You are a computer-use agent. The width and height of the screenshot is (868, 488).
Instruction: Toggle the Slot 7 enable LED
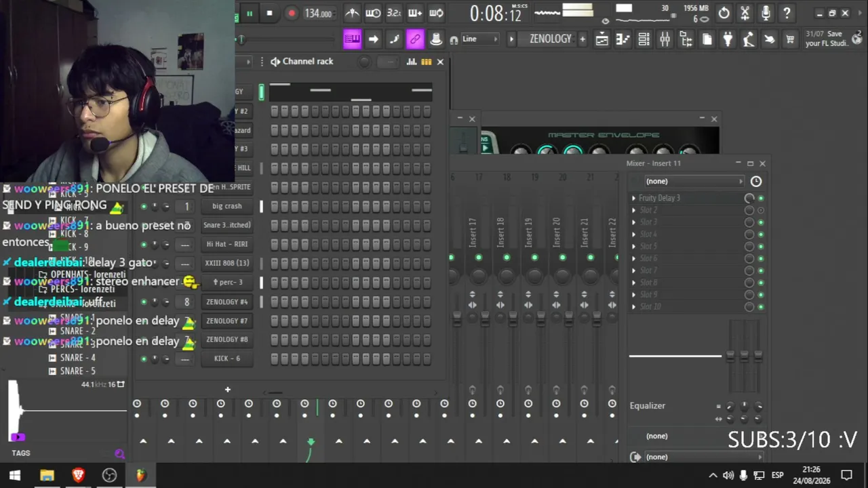click(761, 270)
